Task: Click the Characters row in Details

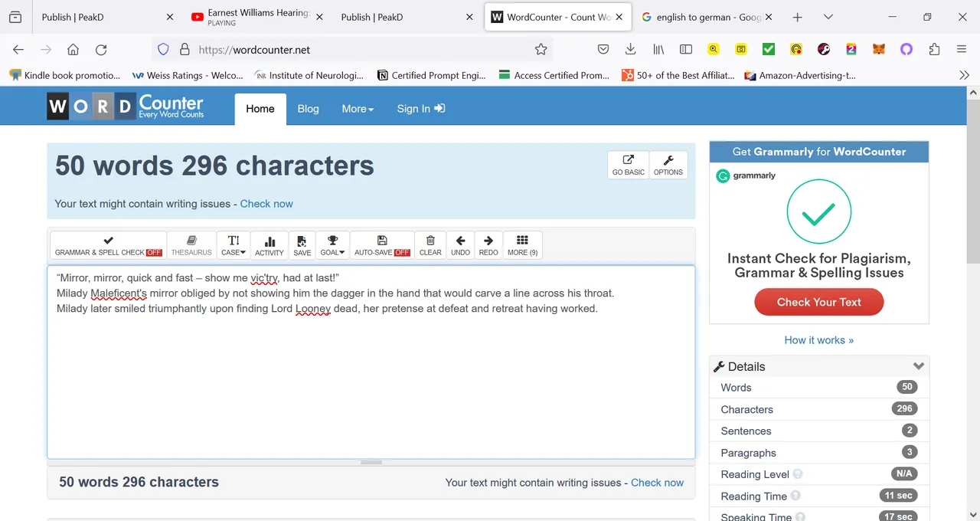Action: click(819, 409)
